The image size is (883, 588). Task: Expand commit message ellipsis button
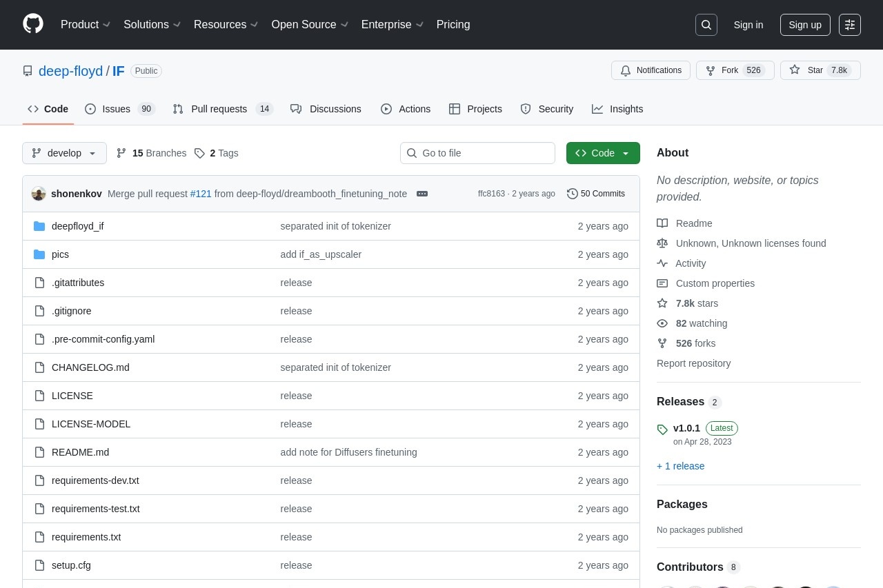[x=422, y=194]
